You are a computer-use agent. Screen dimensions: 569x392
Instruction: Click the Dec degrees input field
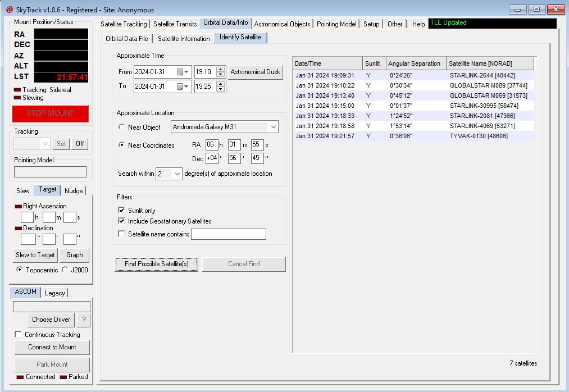tap(212, 158)
